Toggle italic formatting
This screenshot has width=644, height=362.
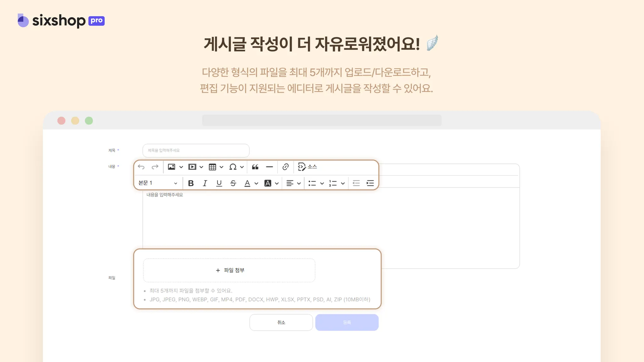[205, 183]
